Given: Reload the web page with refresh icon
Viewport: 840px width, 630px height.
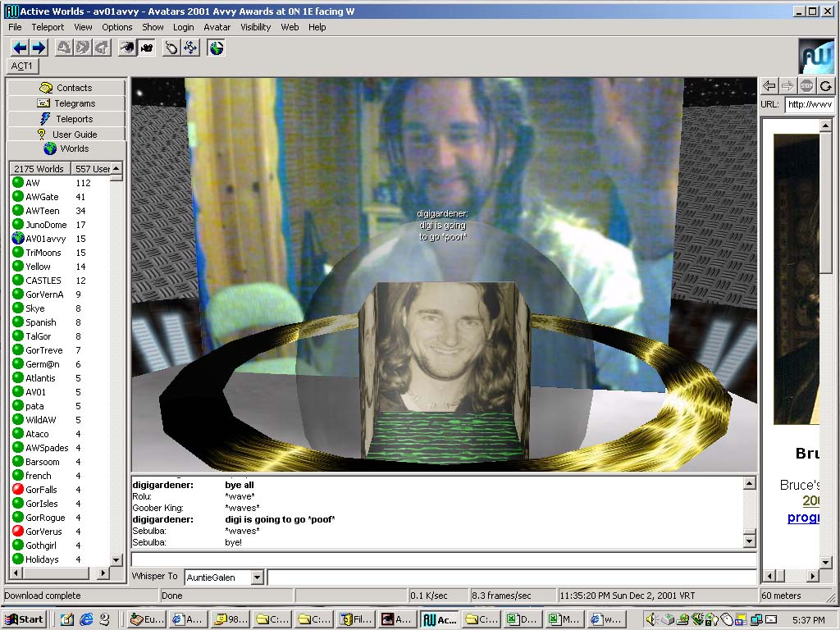Looking at the screenshot, I should click(825, 85).
